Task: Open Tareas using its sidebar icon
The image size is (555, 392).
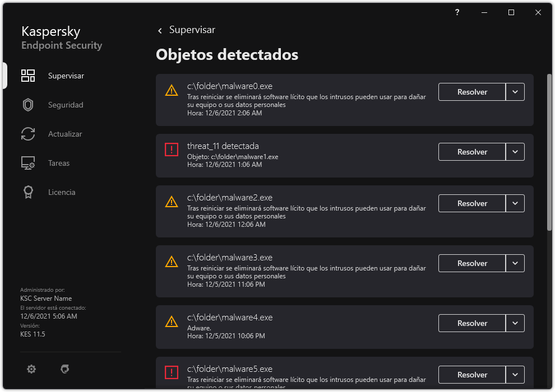Action: tap(28, 163)
